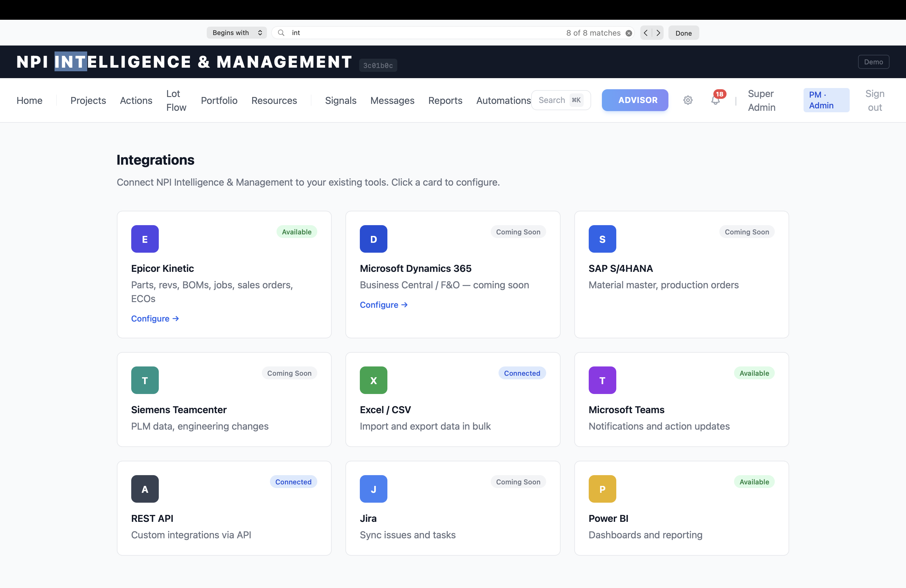Open the Portfolio nav item
This screenshot has width=906, height=588.
click(x=219, y=100)
